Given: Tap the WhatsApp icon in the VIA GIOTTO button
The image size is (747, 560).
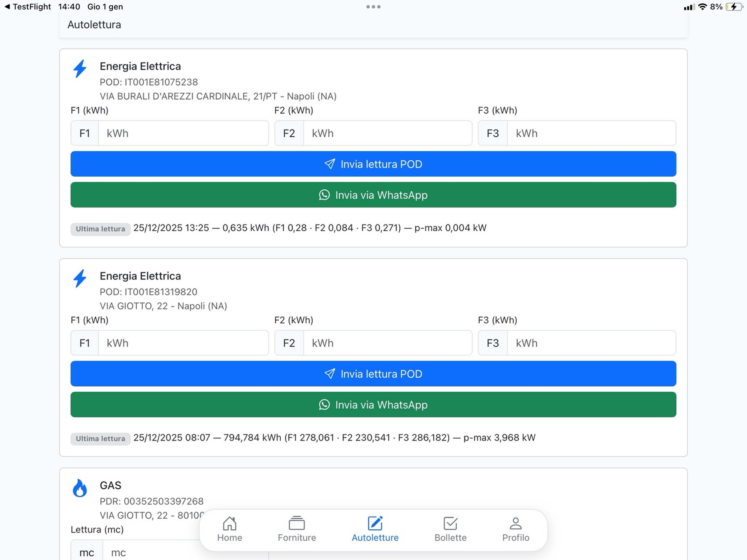Looking at the screenshot, I should [324, 405].
